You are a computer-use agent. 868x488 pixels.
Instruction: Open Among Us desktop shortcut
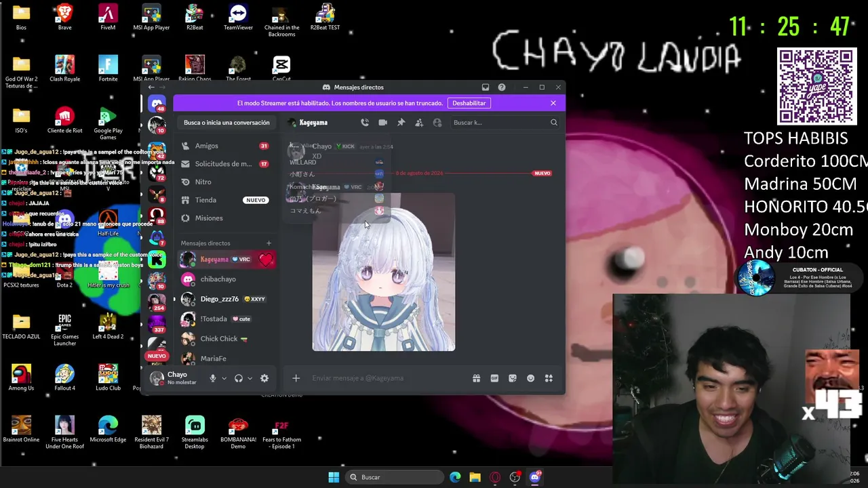point(21,378)
